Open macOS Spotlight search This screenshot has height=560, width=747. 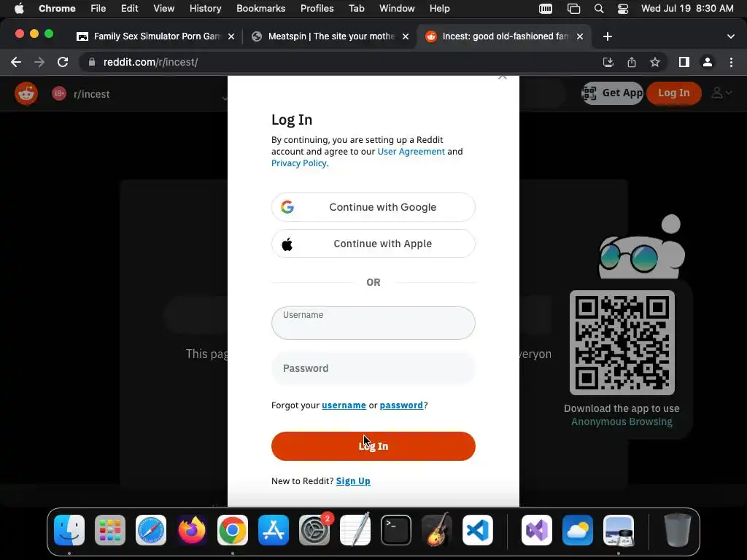click(x=599, y=9)
